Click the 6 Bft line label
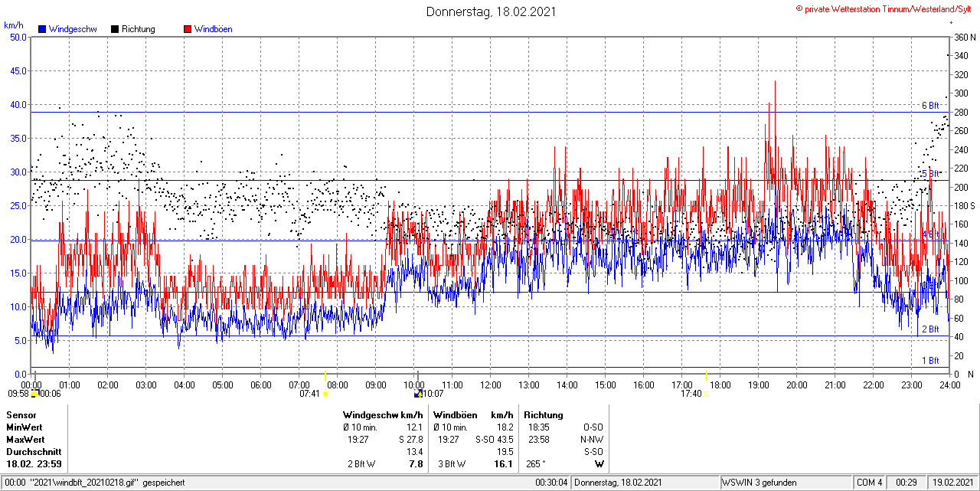This screenshot has height=491, width=980. point(929,106)
